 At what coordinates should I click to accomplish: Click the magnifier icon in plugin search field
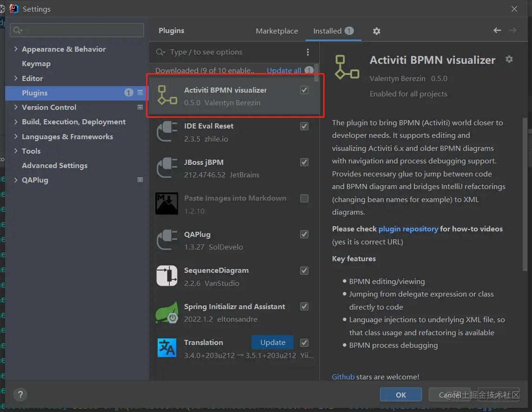click(160, 52)
